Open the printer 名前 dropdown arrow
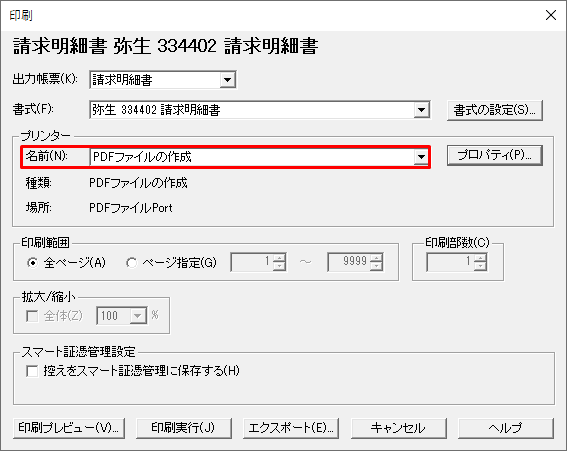This screenshot has height=451, width=567. [x=421, y=157]
